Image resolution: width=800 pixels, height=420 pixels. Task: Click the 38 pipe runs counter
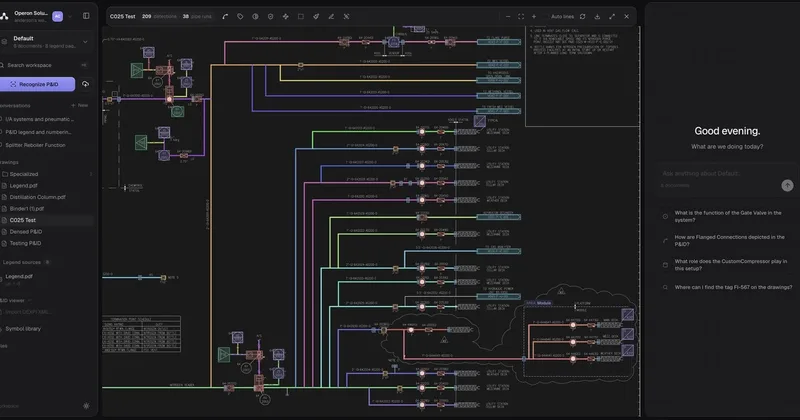197,16
